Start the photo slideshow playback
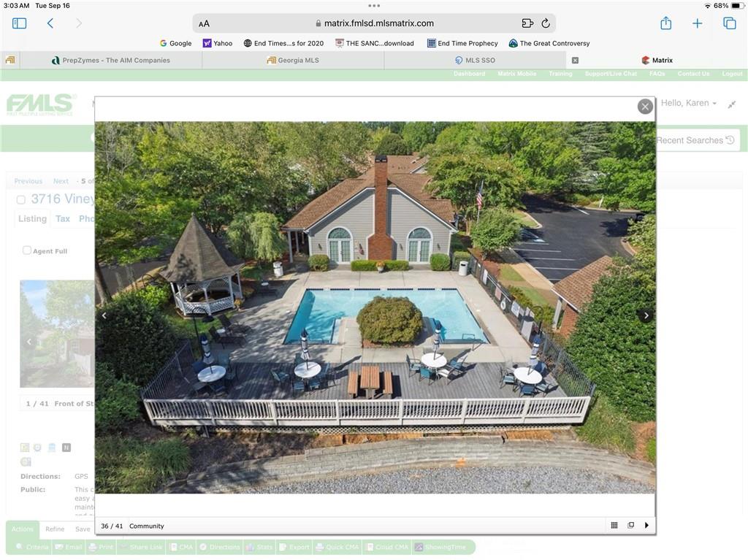The height and width of the screenshot is (560, 748). coord(646,526)
